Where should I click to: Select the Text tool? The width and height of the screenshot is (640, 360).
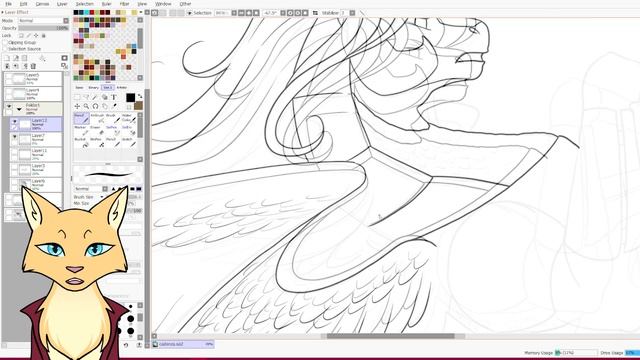pos(114,97)
